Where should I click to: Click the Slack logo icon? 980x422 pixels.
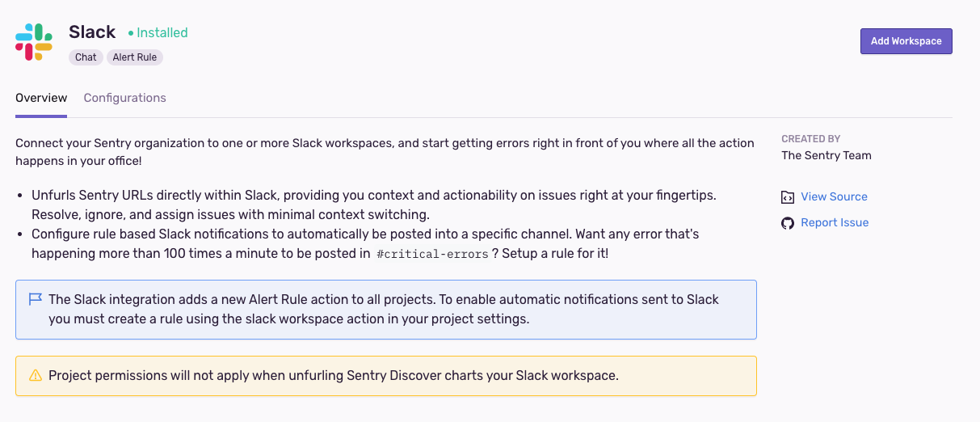(x=34, y=42)
